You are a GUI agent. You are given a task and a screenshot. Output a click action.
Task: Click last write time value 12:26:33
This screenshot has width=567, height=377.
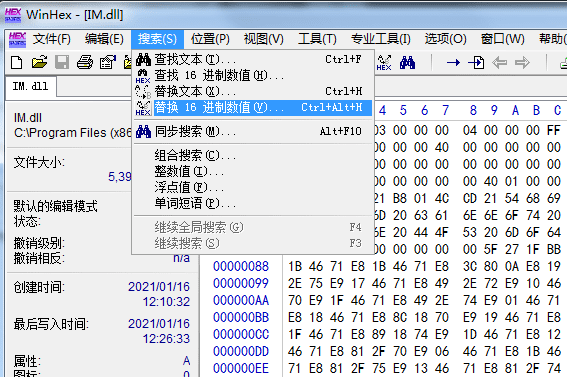tap(166, 339)
